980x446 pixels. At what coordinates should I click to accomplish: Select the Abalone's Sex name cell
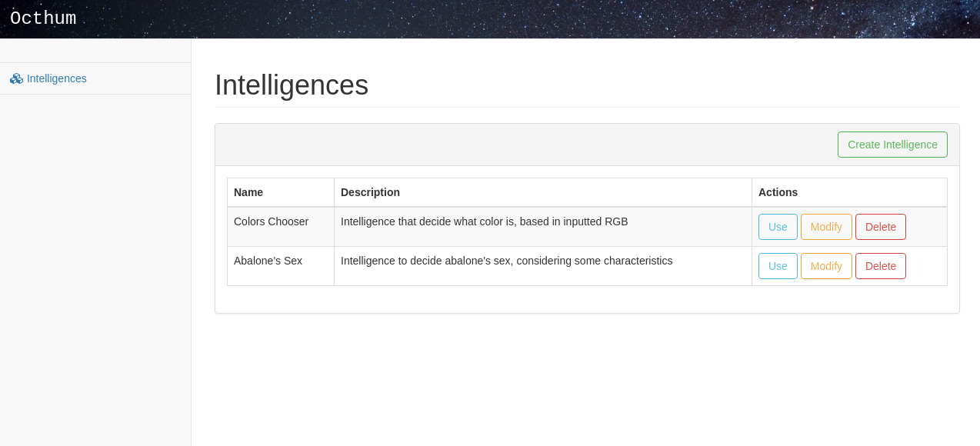coord(268,261)
